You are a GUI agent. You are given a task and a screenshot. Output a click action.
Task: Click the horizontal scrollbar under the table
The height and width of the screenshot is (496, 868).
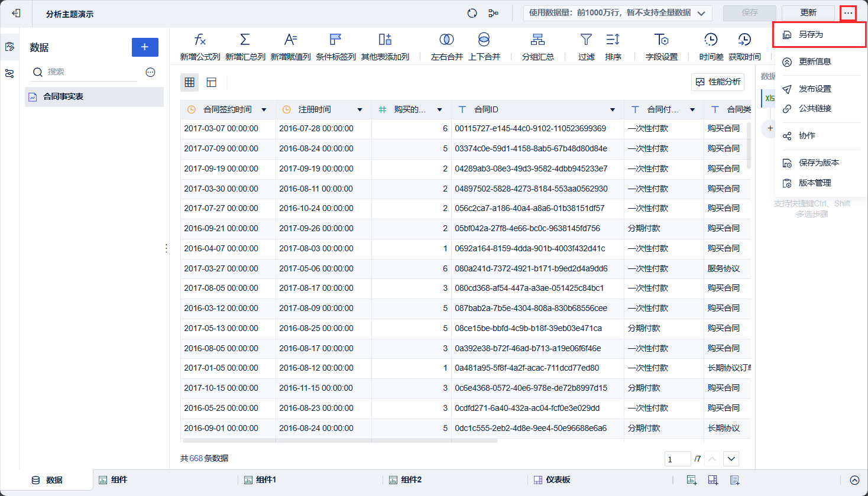click(340, 440)
